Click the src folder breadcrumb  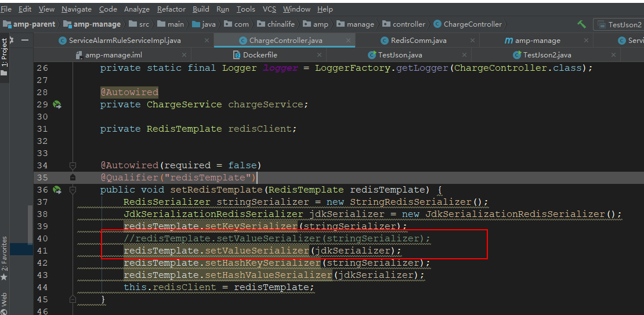tap(139, 24)
